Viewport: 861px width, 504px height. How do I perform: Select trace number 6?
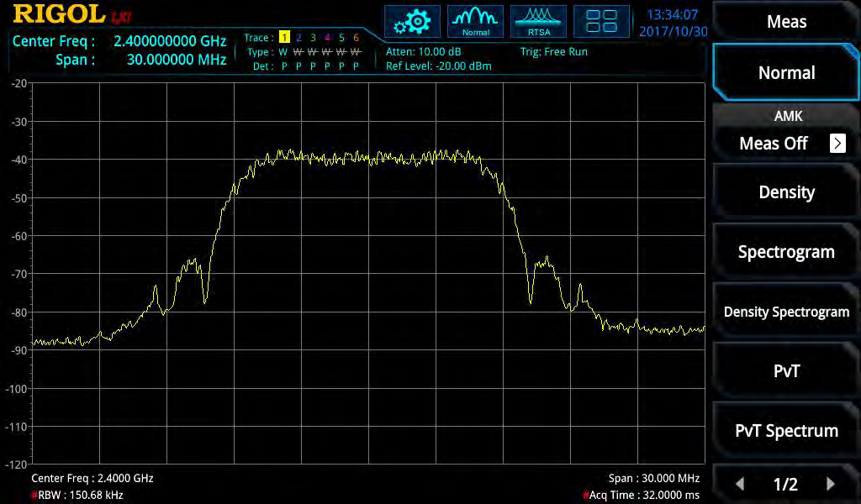coord(356,37)
